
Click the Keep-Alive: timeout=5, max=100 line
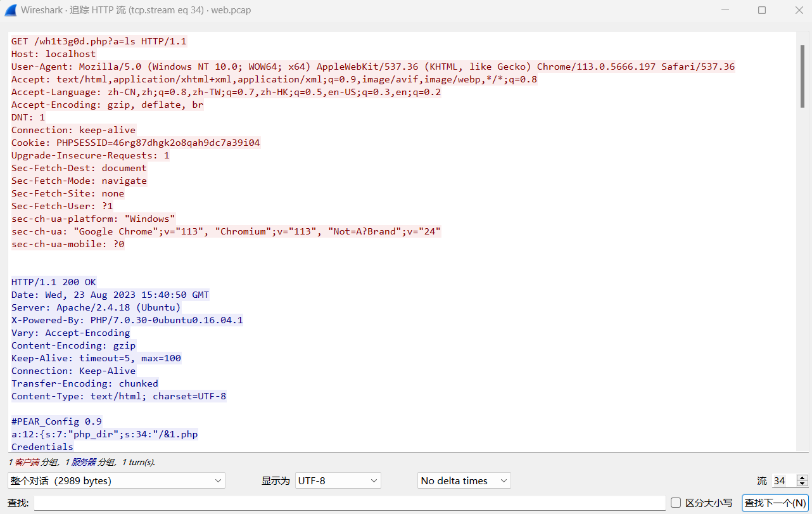[96, 358]
